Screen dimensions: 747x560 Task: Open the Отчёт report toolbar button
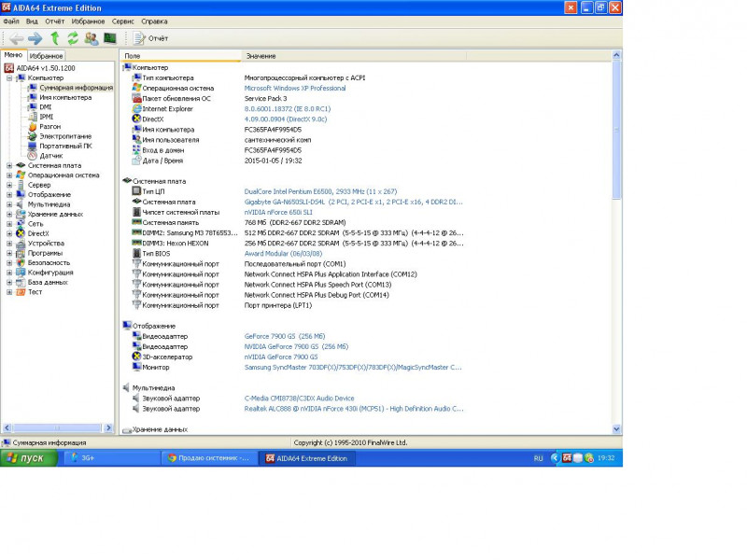(x=150, y=38)
